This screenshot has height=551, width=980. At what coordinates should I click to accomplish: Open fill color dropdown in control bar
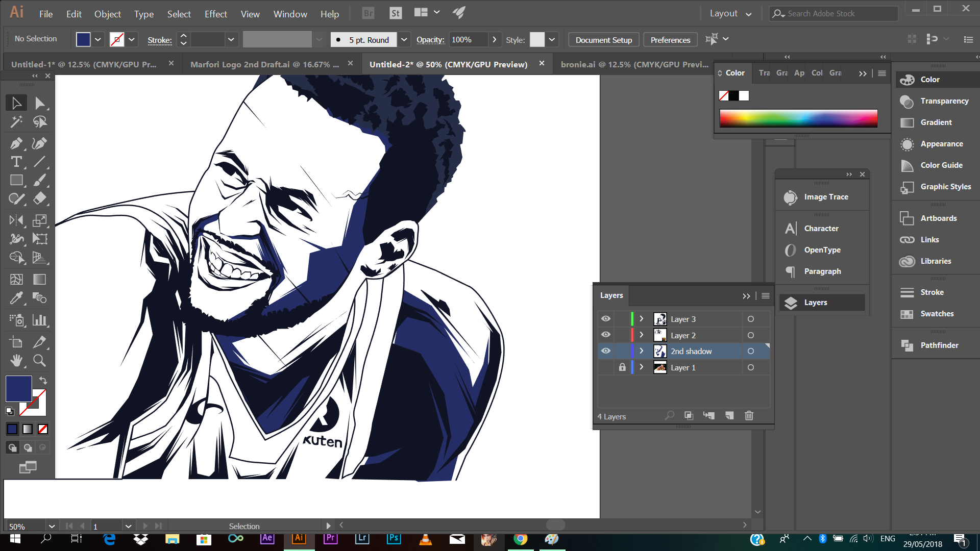click(98, 39)
